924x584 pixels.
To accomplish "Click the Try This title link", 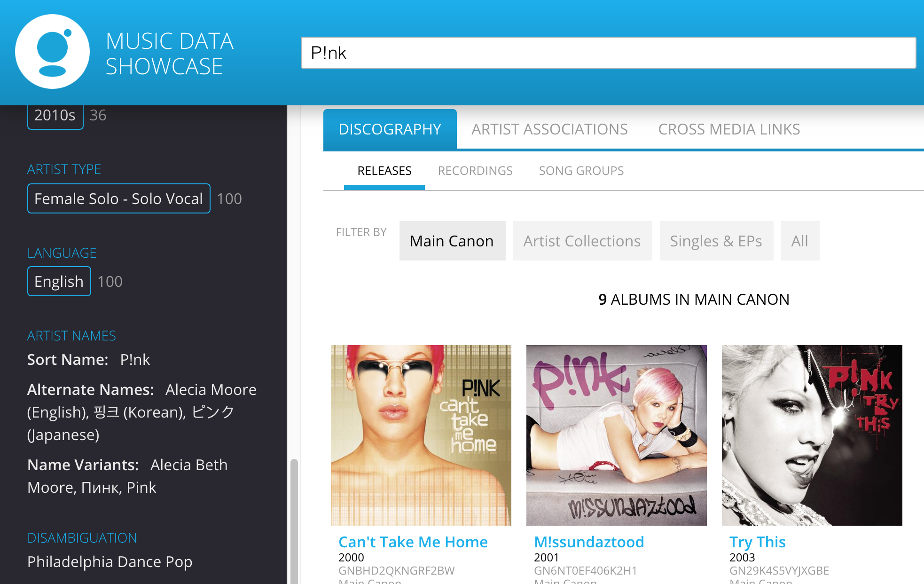I will pos(757,542).
